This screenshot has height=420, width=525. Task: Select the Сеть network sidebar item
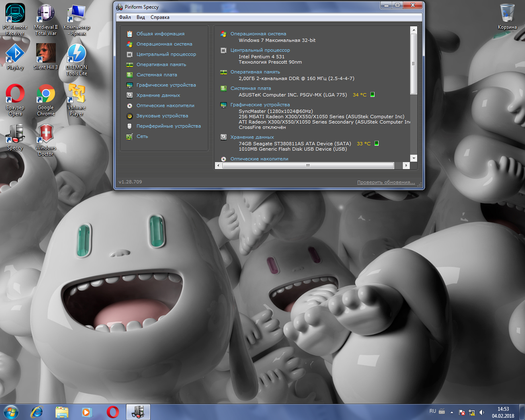point(142,136)
